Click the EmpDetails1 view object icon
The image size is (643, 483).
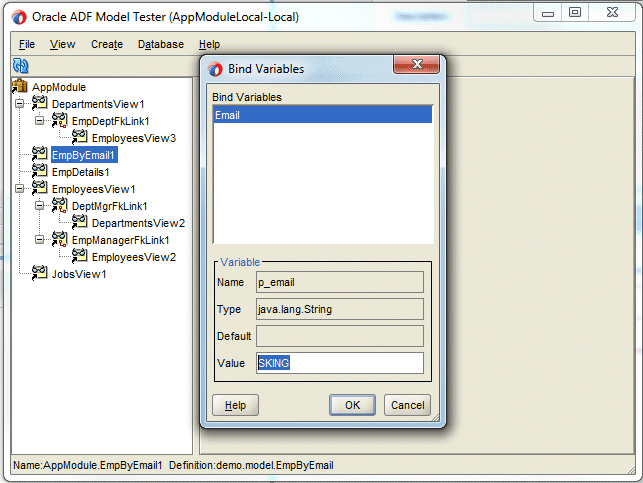click(40, 171)
